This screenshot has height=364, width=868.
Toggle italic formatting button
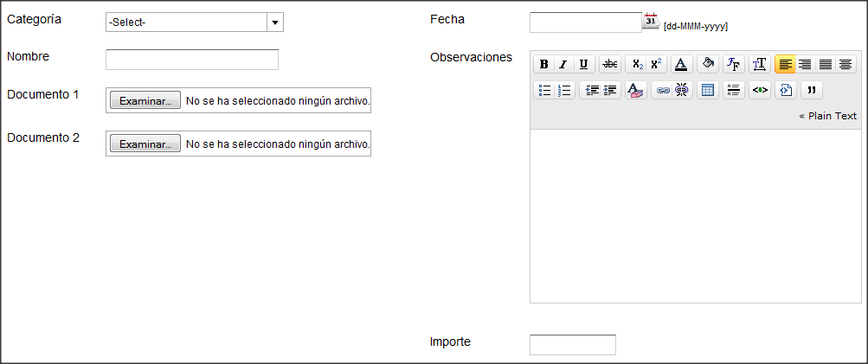tap(563, 64)
